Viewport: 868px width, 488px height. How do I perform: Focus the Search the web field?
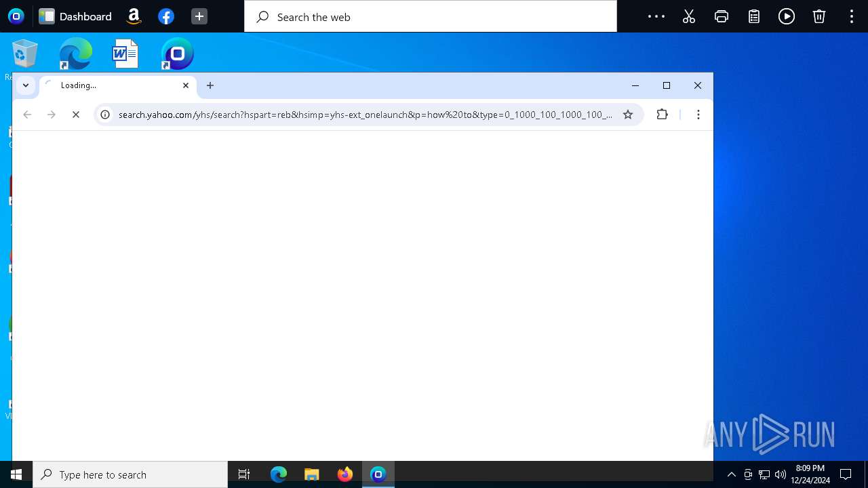click(x=431, y=16)
